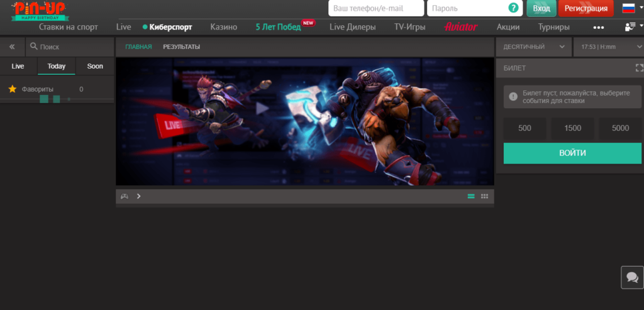The height and width of the screenshot is (310, 644).
Task: Go to the Казино section
Action: tap(224, 27)
